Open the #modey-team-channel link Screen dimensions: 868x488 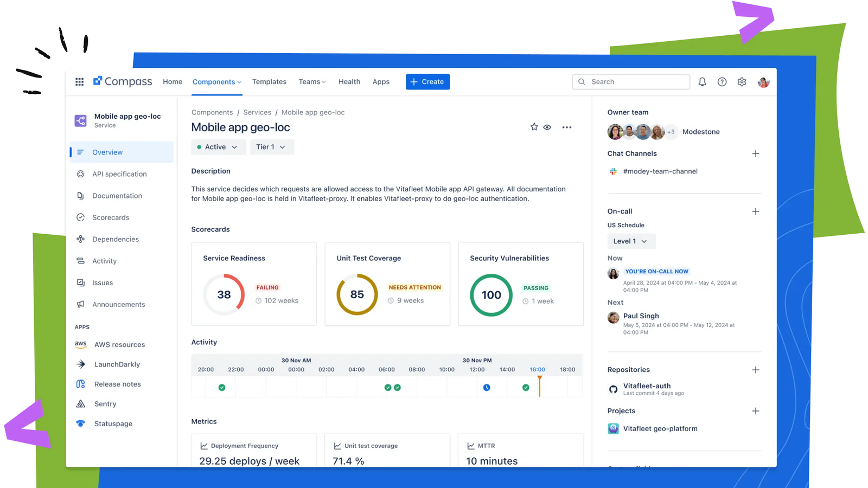point(660,171)
